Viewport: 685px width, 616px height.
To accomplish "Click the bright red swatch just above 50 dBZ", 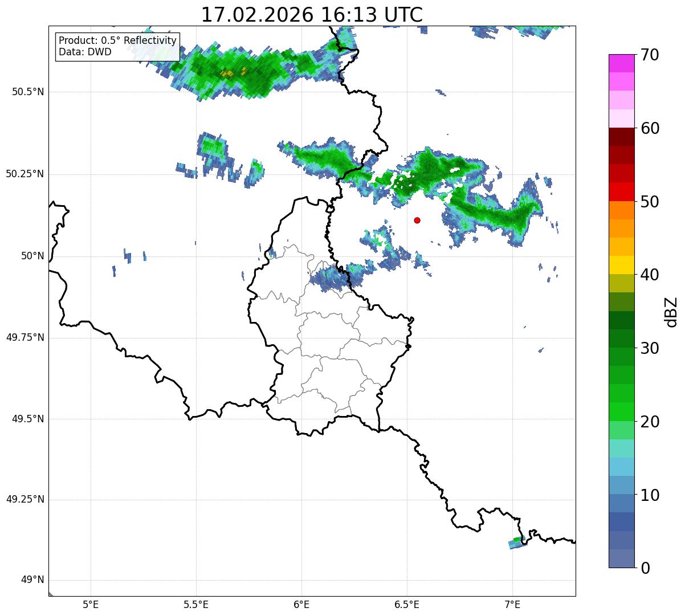I will click(621, 192).
